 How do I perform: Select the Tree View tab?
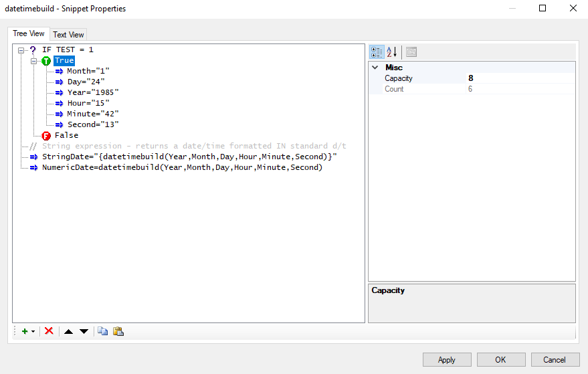(29, 33)
